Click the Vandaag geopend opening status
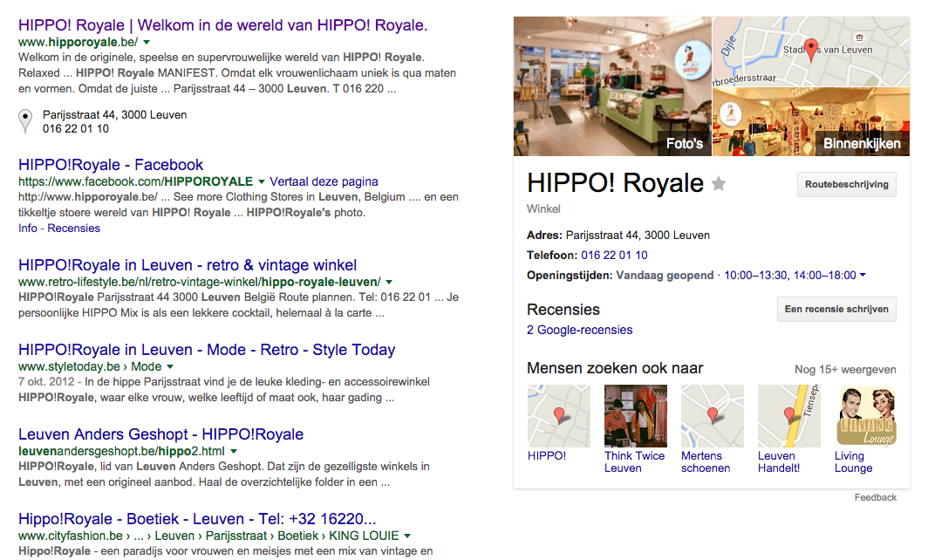This screenshot has height=560, width=928. pyautogui.click(x=665, y=276)
